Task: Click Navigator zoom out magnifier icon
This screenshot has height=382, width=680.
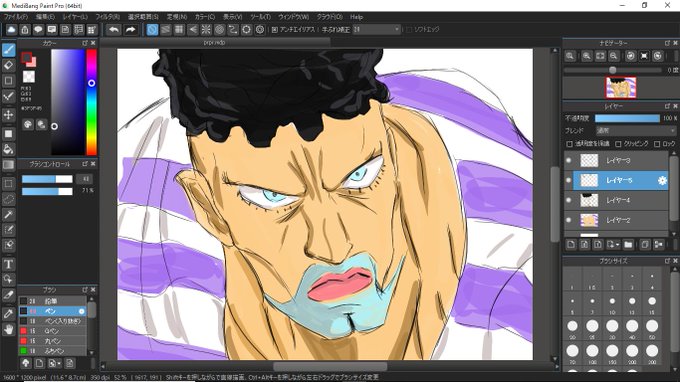Action: tap(614, 56)
